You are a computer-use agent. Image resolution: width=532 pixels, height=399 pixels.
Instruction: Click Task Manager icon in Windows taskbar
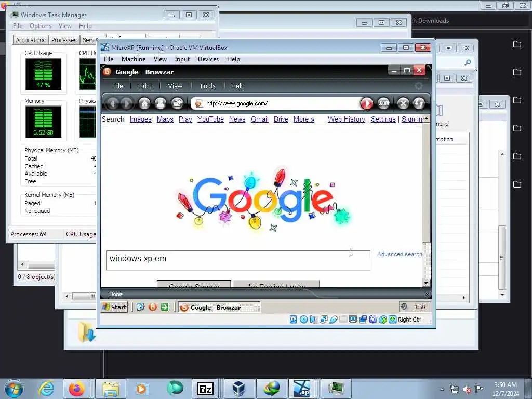[335, 389]
